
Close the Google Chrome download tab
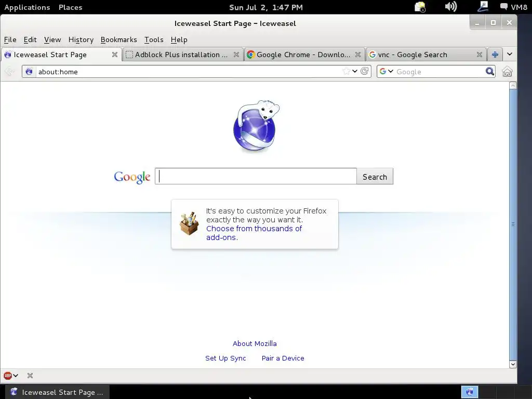357,55
